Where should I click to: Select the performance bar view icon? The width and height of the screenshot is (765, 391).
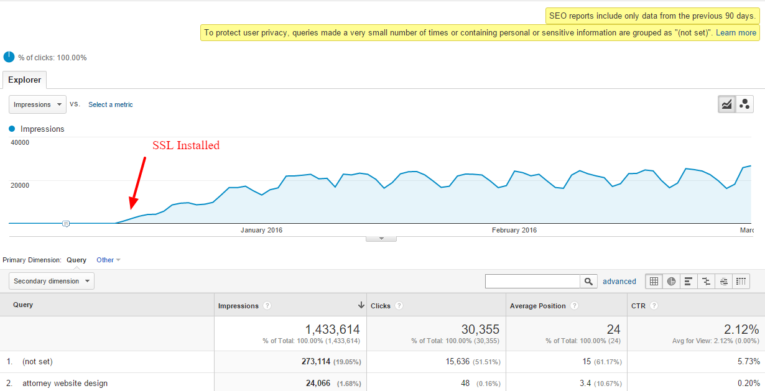click(688, 281)
